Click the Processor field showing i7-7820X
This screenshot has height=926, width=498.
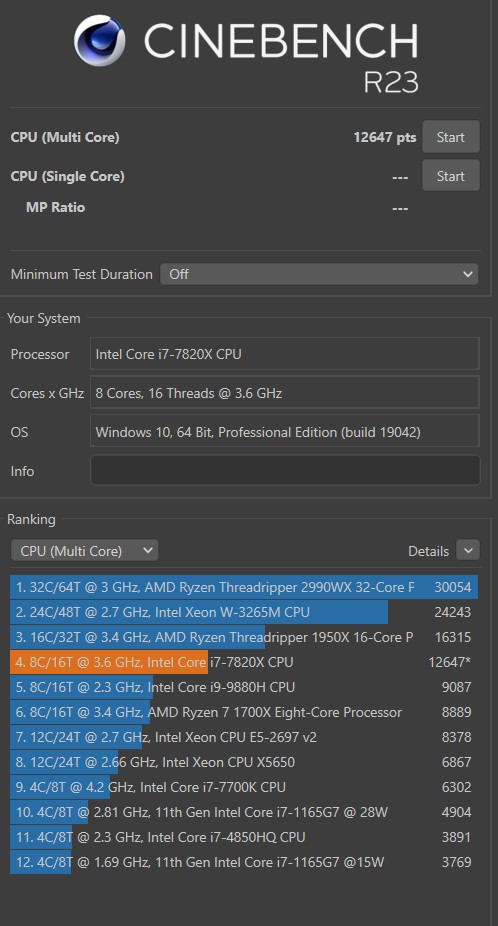(285, 354)
